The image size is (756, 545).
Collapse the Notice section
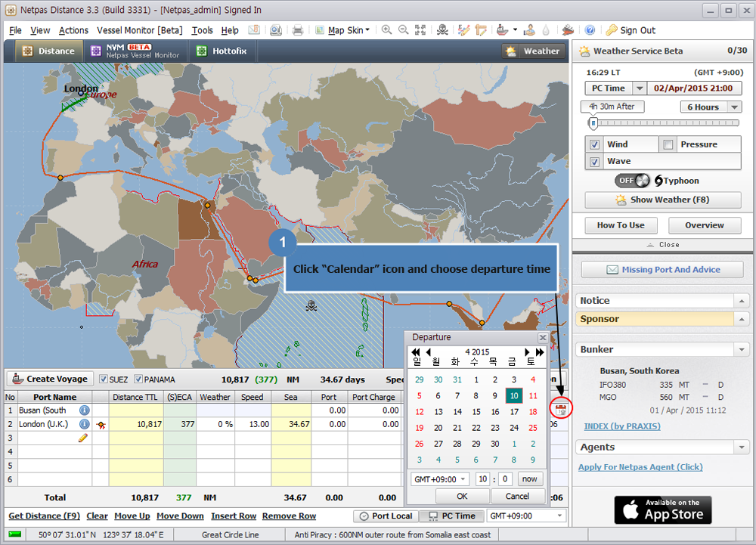(x=741, y=301)
